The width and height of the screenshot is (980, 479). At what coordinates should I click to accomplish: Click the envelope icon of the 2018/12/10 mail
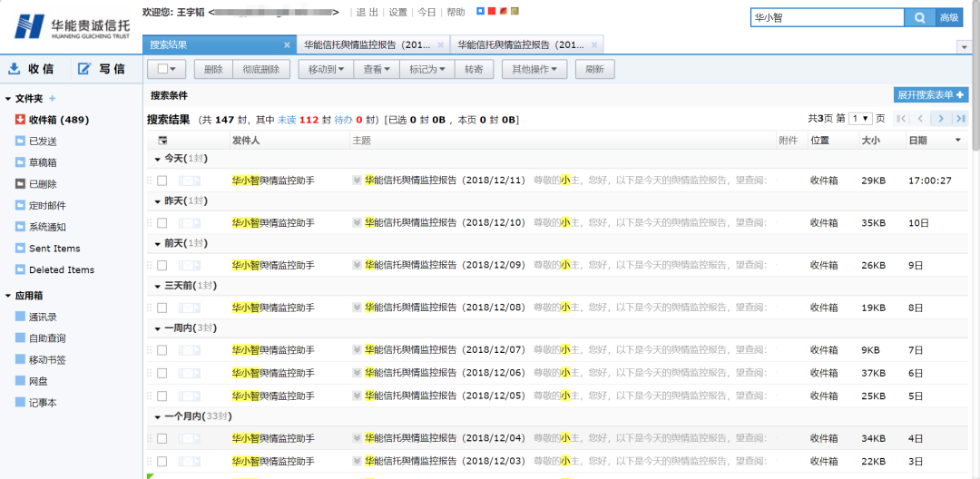tap(190, 223)
